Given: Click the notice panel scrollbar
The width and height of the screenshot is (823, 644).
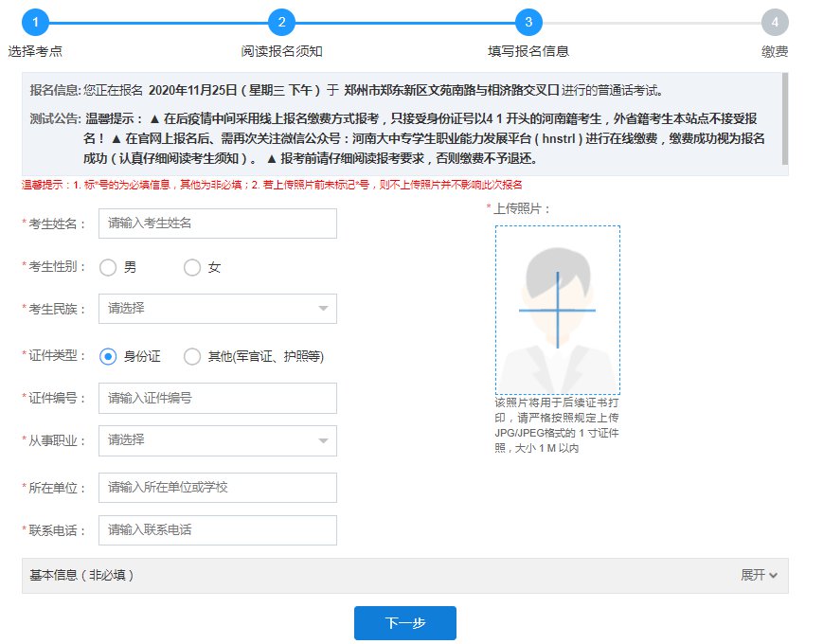Looking at the screenshot, I should point(785,118).
